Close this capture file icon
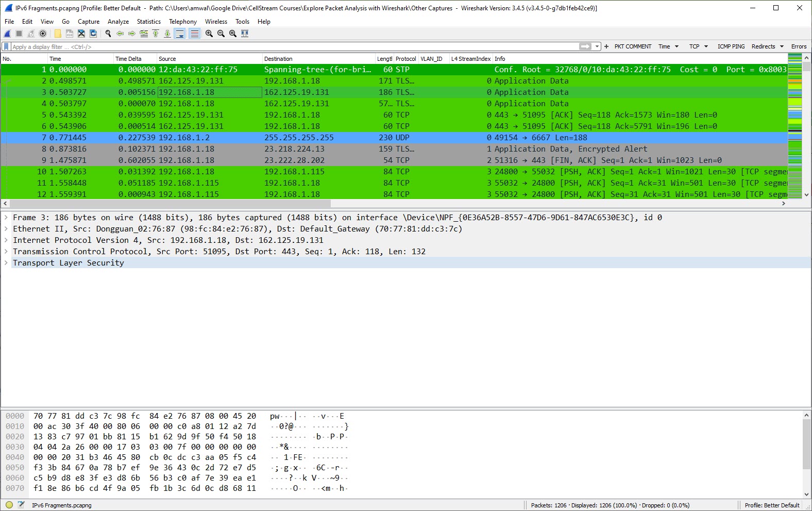This screenshot has height=511, width=812. point(81,34)
